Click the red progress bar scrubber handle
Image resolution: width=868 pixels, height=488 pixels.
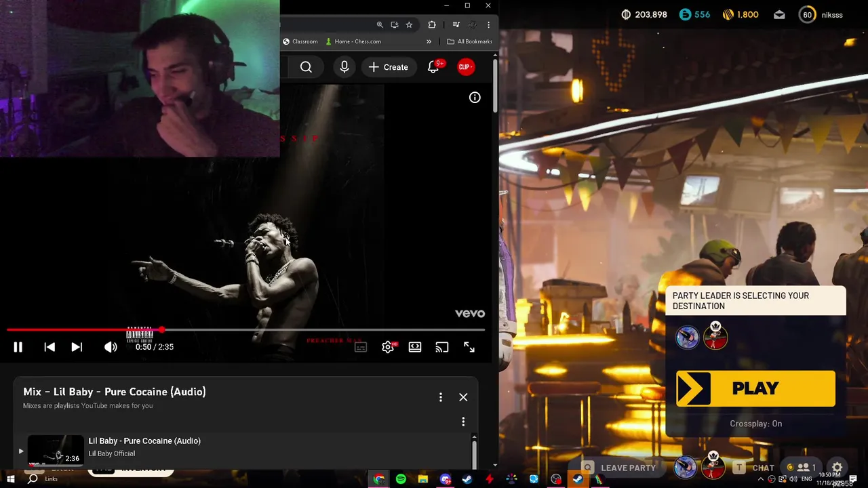click(x=162, y=330)
